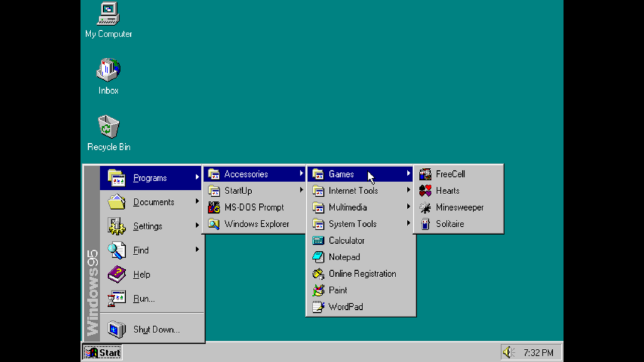Click the Settings gear icon
This screenshot has height=362, width=644.
click(x=116, y=226)
